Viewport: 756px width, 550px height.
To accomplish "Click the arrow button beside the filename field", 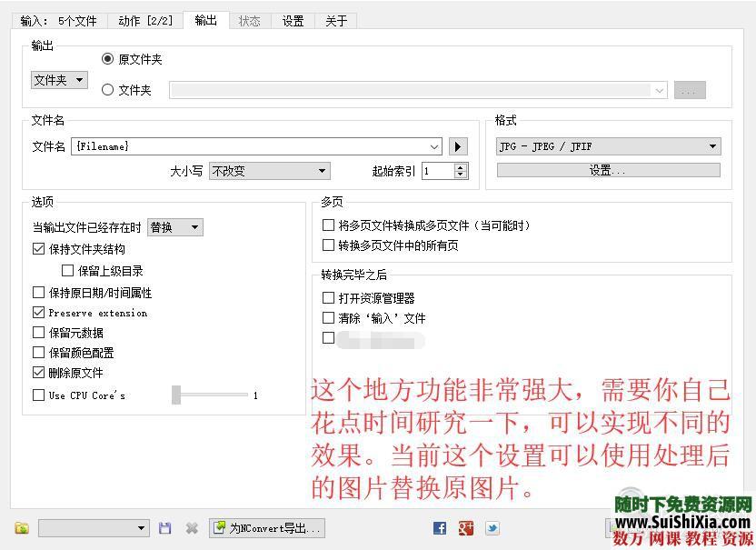I will coord(457,146).
